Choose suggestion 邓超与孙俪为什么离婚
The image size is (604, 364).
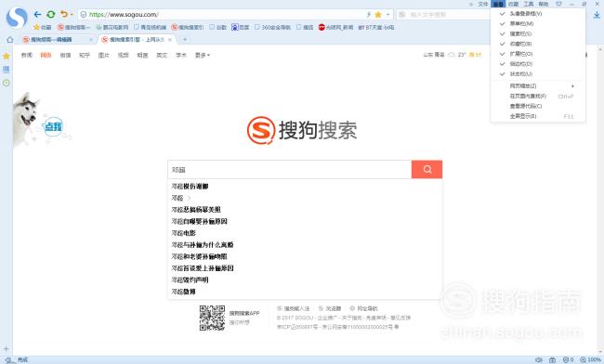203,245
